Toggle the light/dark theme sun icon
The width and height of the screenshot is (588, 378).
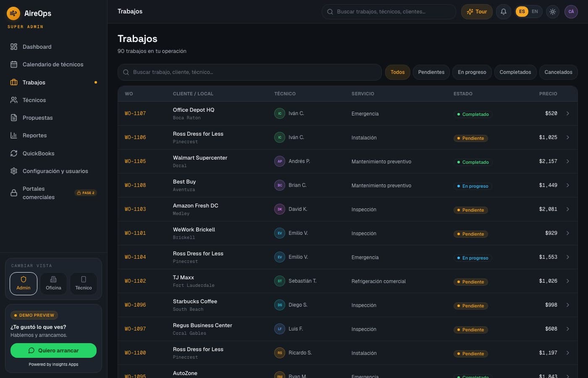pyautogui.click(x=553, y=12)
